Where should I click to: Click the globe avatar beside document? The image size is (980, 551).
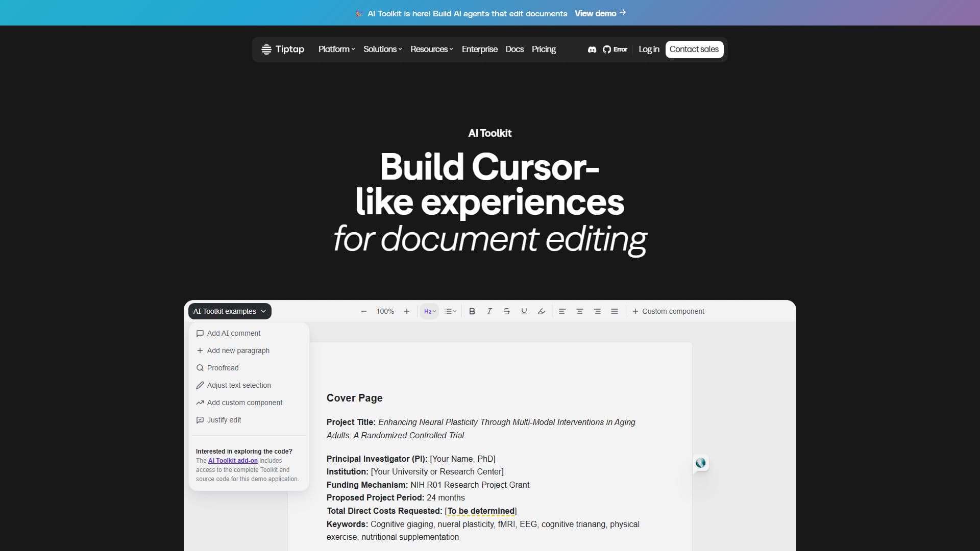click(x=700, y=463)
